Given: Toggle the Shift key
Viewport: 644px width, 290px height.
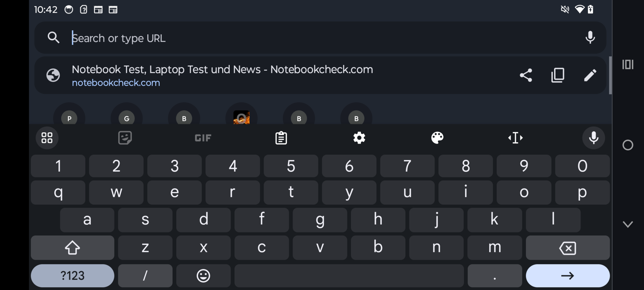Looking at the screenshot, I should pyautogui.click(x=72, y=248).
